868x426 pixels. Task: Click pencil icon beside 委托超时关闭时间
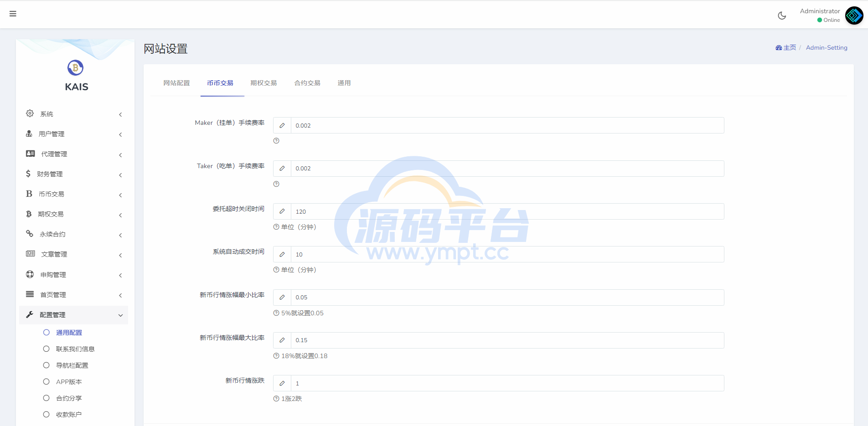tap(282, 211)
